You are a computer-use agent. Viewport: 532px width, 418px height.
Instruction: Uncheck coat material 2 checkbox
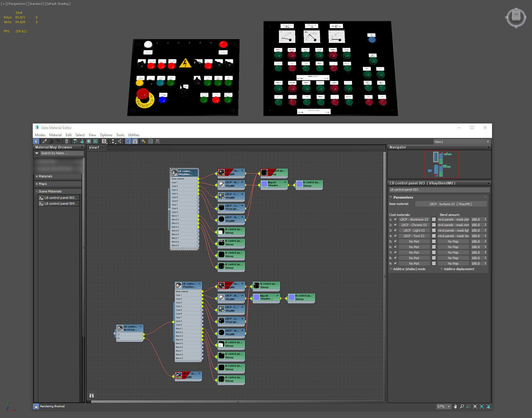point(395,225)
